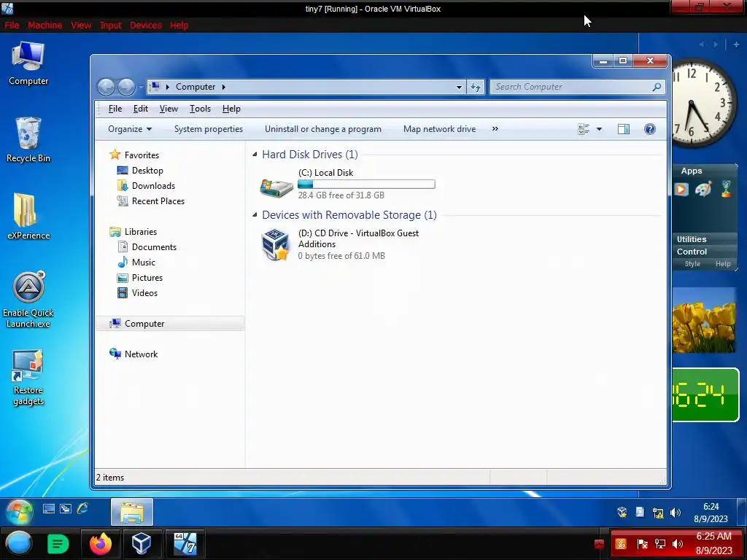This screenshot has width=747, height=560.
Task: Select Network in navigation pane
Action: tap(141, 354)
